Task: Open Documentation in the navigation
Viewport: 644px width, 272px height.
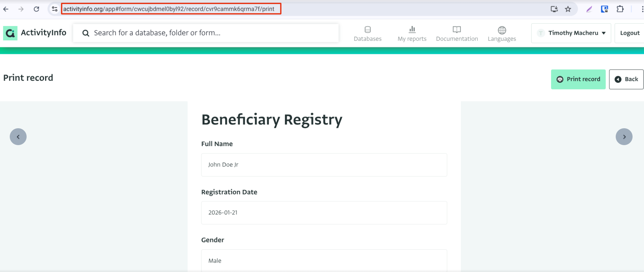Action: pyautogui.click(x=457, y=34)
